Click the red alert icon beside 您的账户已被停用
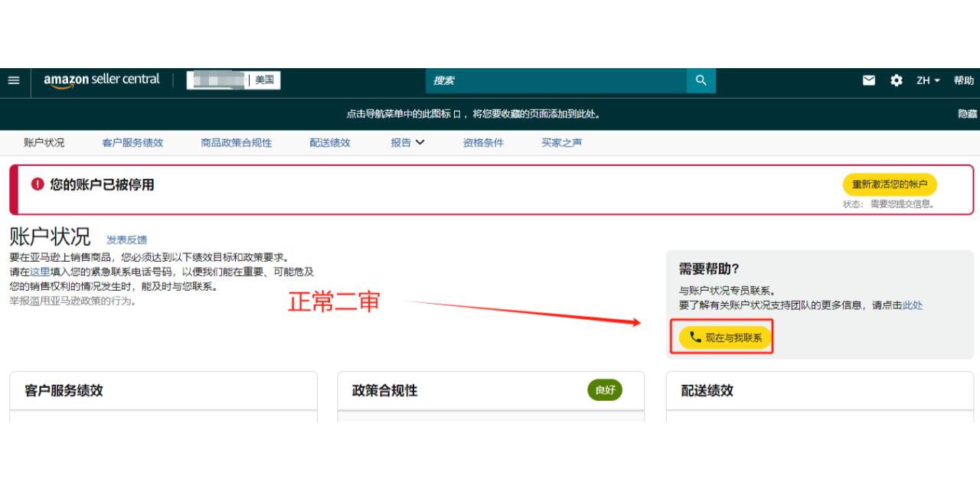The width and height of the screenshot is (980, 489). (38, 184)
